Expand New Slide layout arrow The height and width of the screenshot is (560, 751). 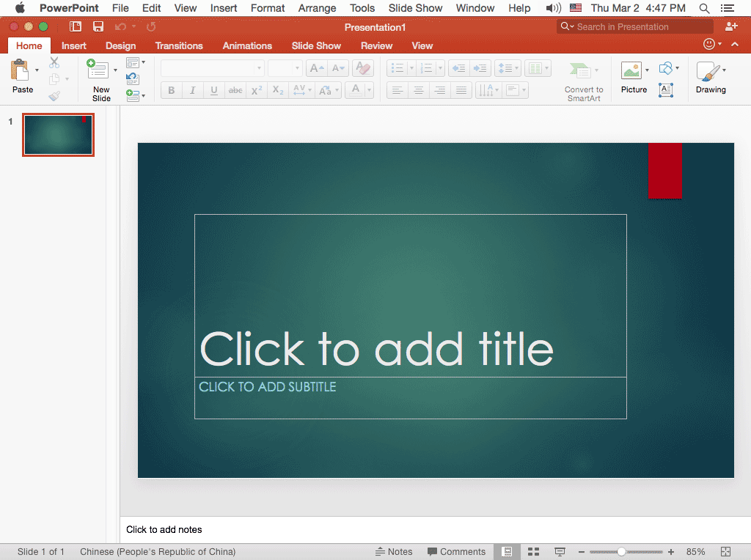click(115, 70)
